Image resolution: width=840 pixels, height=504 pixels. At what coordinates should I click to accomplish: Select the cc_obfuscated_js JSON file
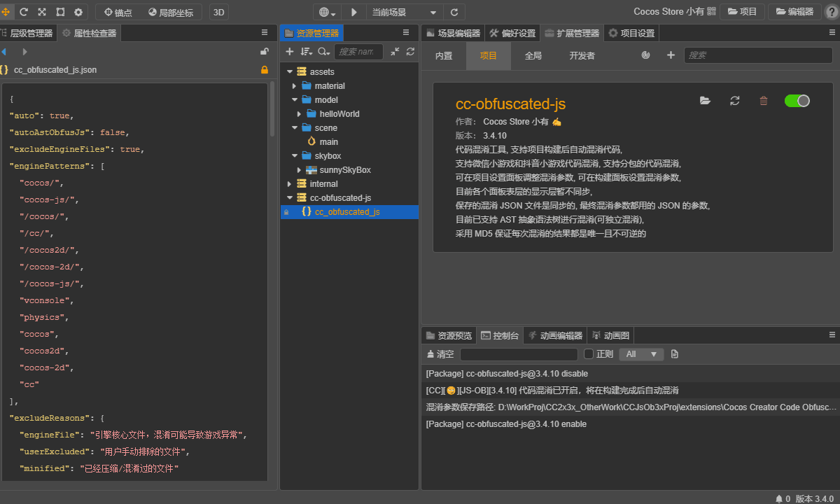coord(349,212)
